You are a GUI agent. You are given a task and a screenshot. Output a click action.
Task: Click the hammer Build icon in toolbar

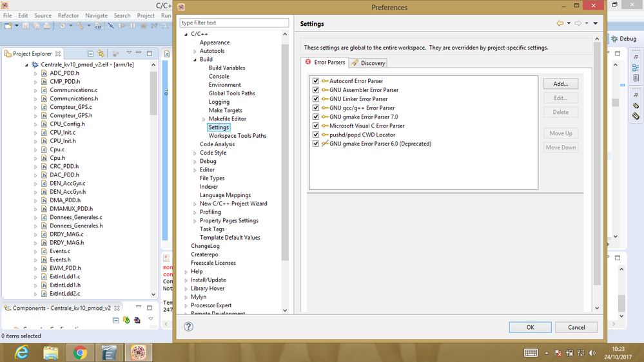[80, 26]
